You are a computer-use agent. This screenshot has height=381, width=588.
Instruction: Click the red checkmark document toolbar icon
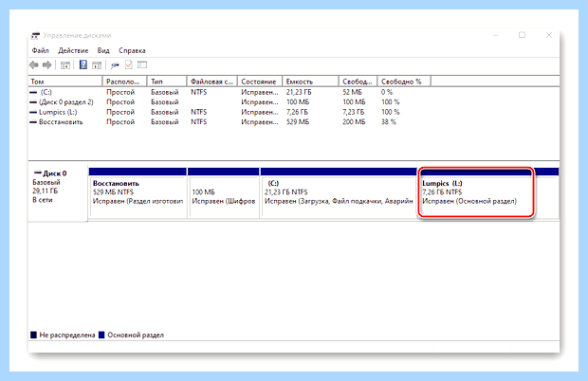pyautogui.click(x=129, y=65)
